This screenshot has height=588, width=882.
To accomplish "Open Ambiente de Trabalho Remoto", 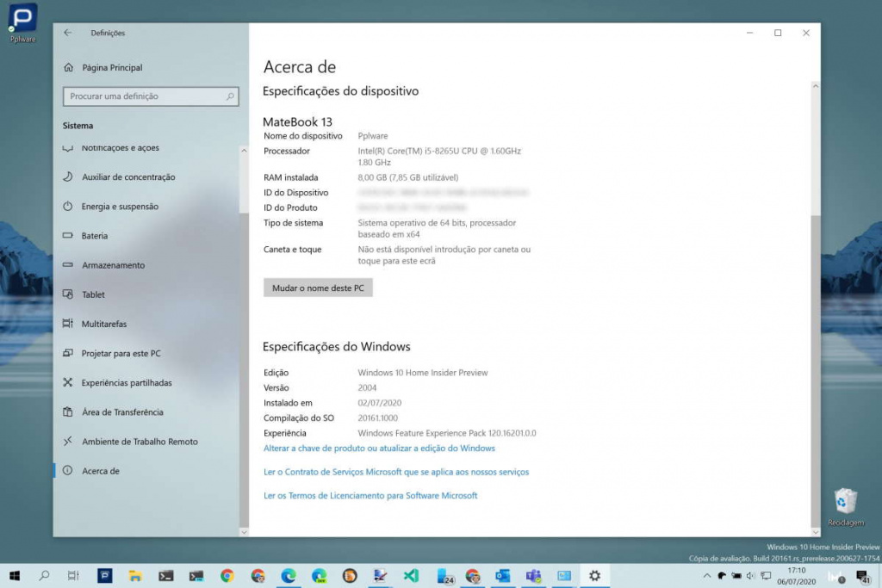I will coord(140,442).
